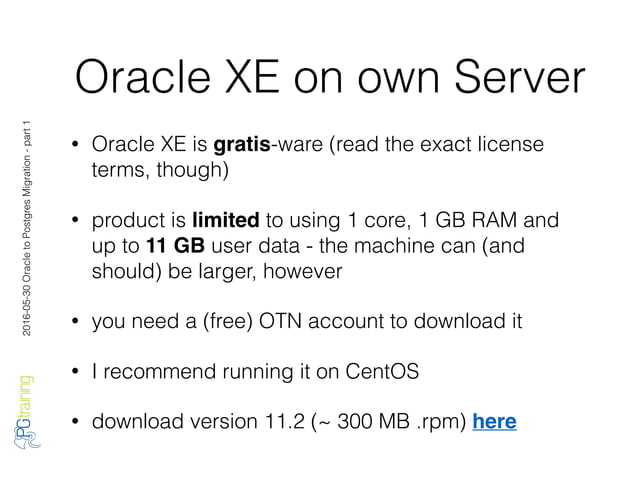Click the bold word "gratis"

(241, 146)
